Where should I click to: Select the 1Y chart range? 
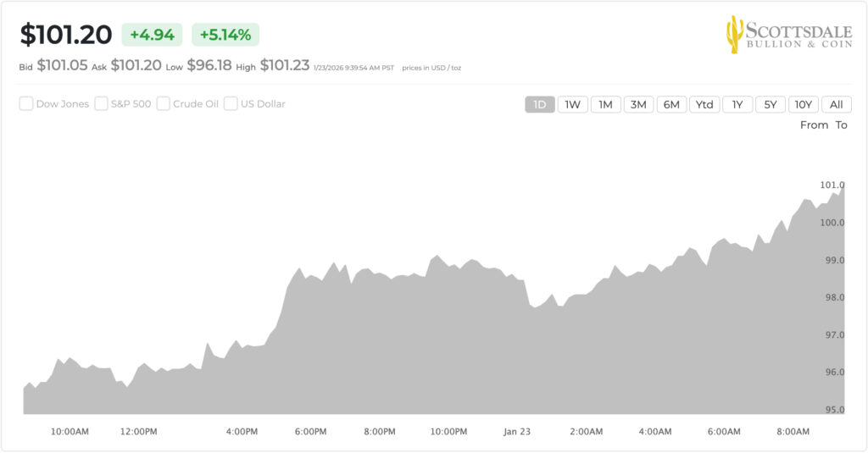(x=737, y=104)
